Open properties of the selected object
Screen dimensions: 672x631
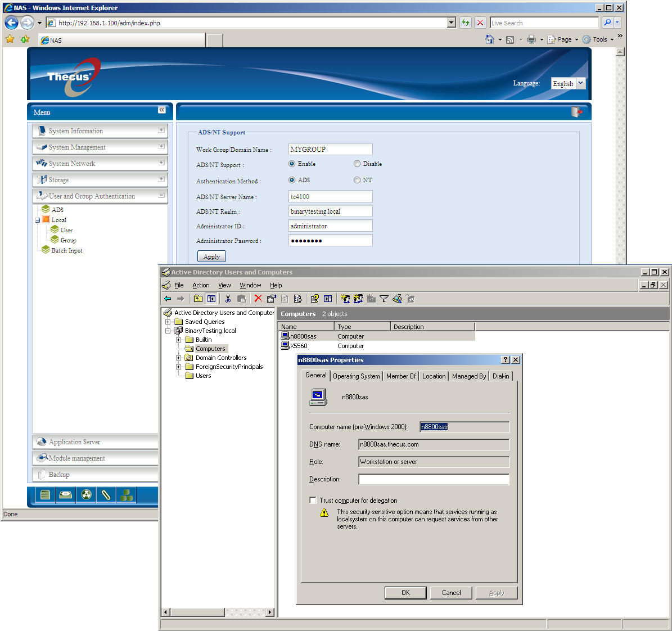click(x=271, y=299)
